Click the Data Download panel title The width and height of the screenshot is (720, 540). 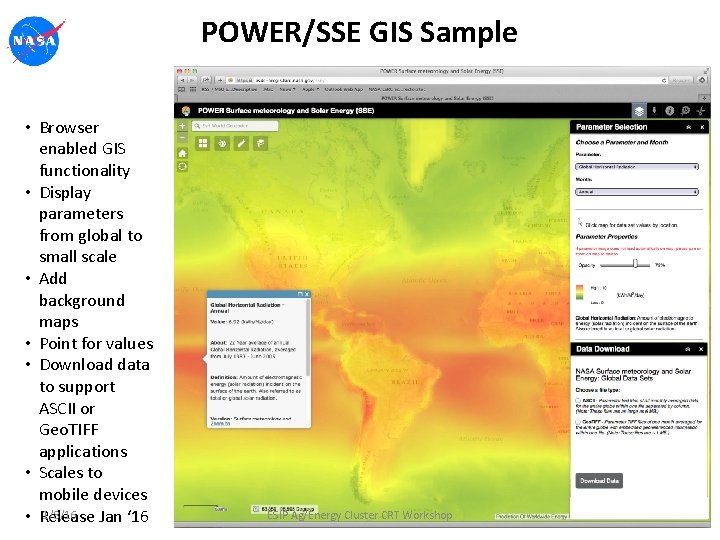[x=602, y=349]
